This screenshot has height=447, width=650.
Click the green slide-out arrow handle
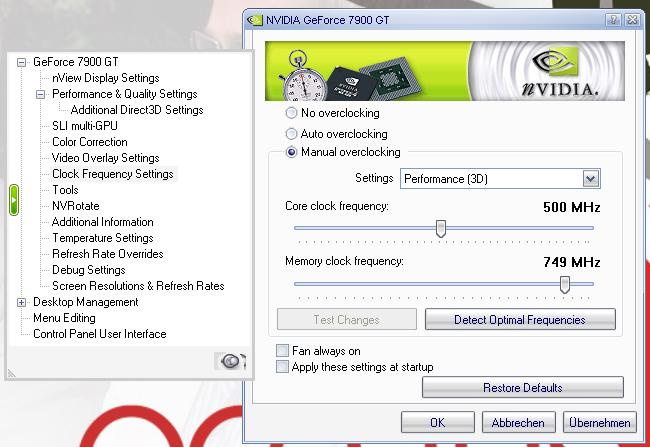(x=14, y=200)
